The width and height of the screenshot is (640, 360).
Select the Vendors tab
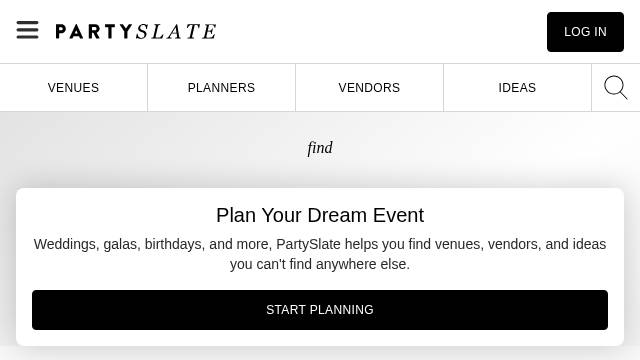coord(369,87)
